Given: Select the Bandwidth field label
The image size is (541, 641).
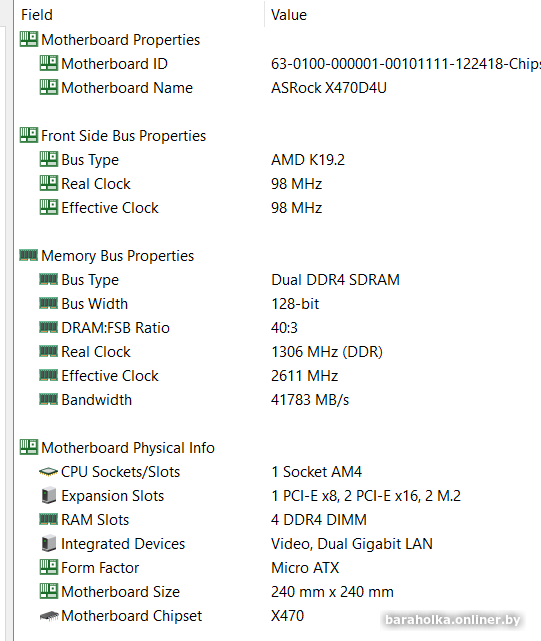Looking at the screenshot, I should pyautogui.click(x=97, y=400).
